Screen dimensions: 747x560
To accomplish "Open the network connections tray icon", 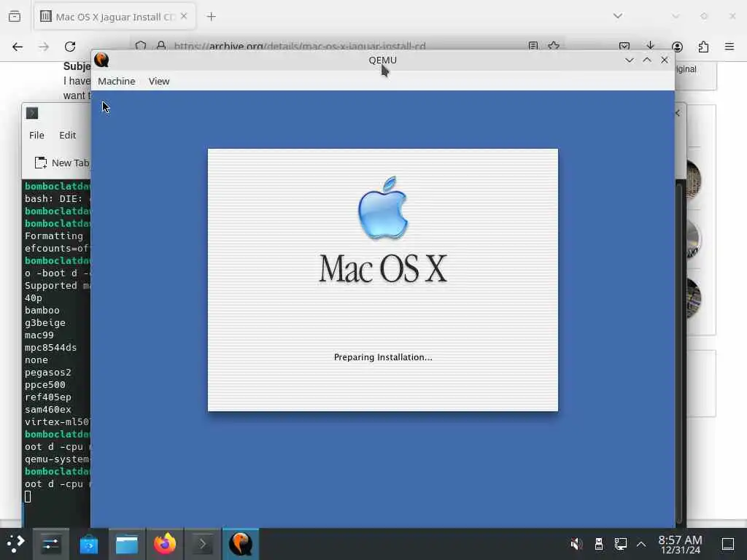I will (620, 544).
